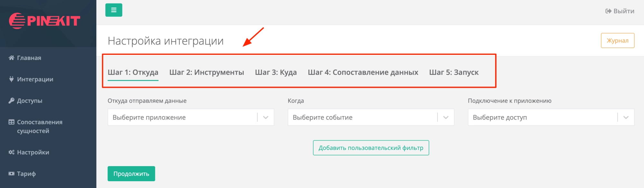Click the money icon next to Тариф

pos(11,173)
